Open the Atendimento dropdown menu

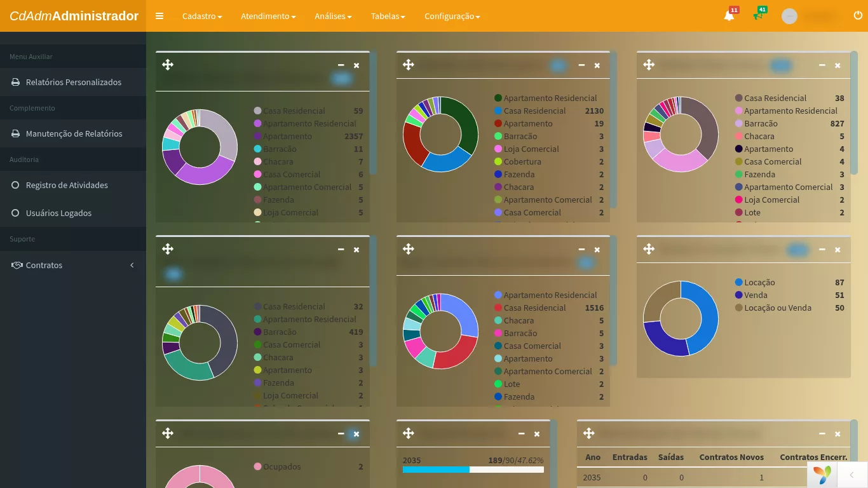coord(268,16)
